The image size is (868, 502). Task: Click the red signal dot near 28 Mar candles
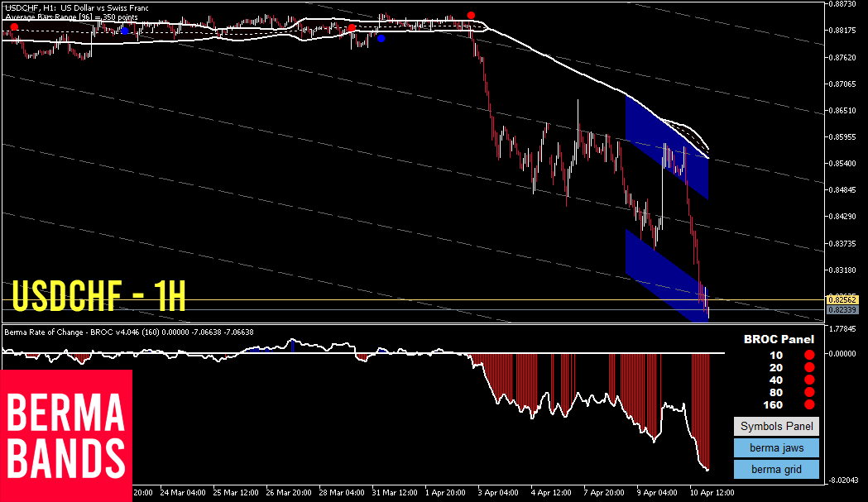point(352,27)
